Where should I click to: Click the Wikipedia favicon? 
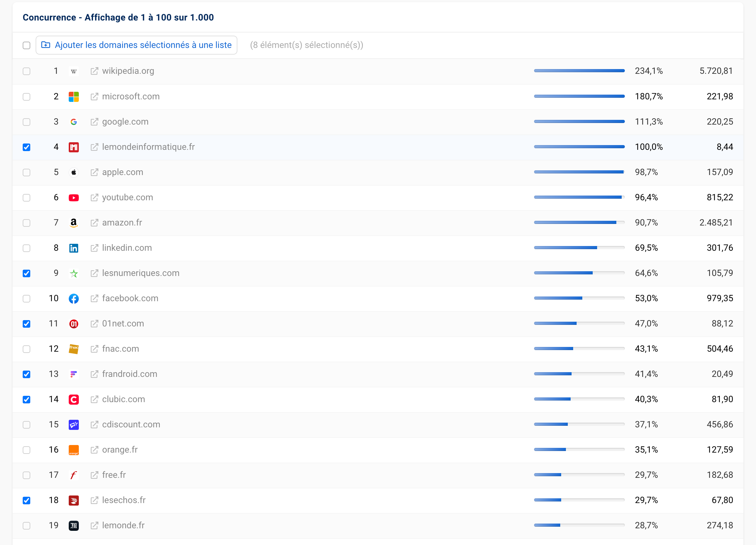click(74, 71)
